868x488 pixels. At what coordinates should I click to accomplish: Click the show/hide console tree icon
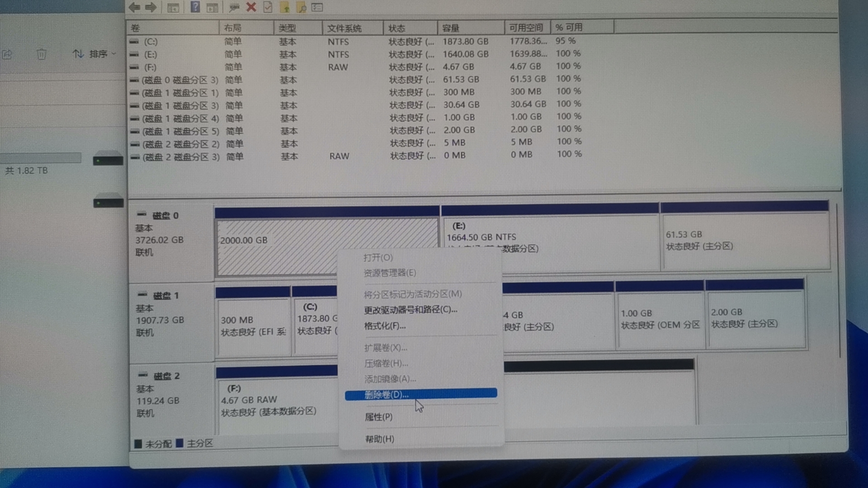point(173,8)
